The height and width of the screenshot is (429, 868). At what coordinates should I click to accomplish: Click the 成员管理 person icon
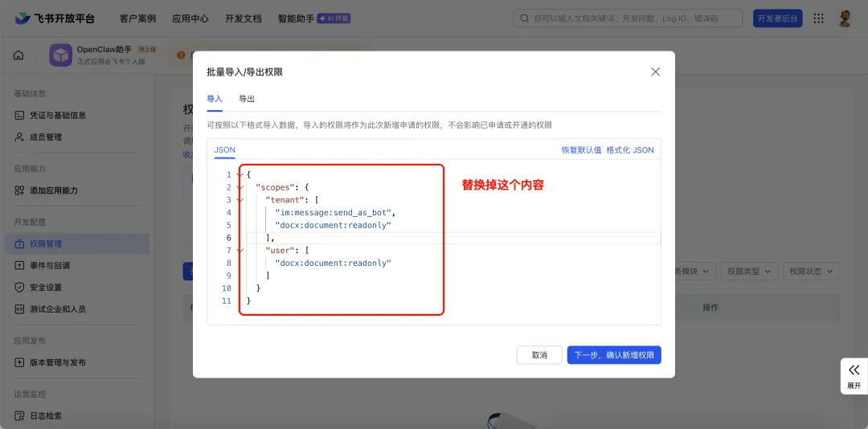pos(19,137)
